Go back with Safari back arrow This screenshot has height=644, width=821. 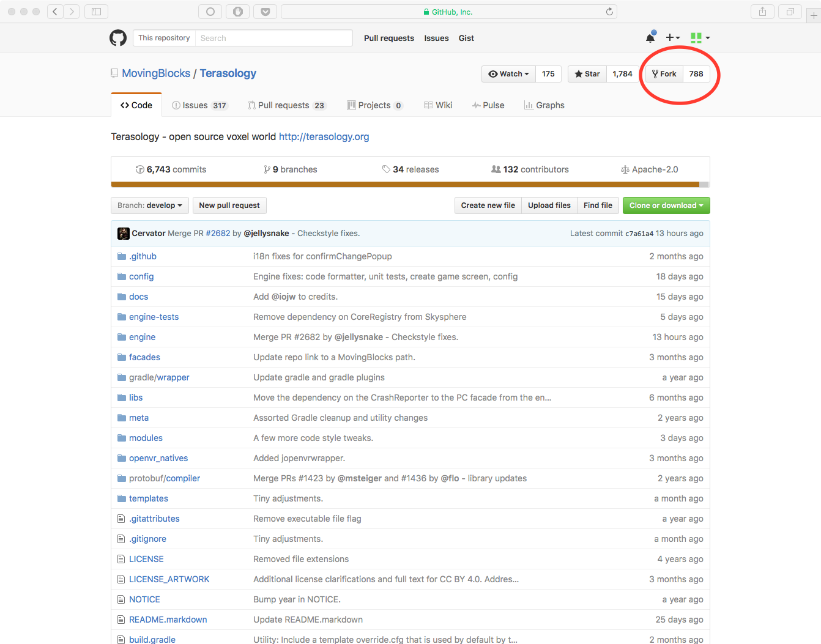(55, 12)
